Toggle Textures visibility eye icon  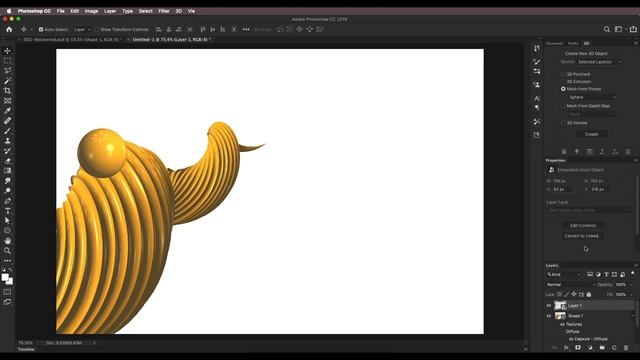[x=562, y=324]
